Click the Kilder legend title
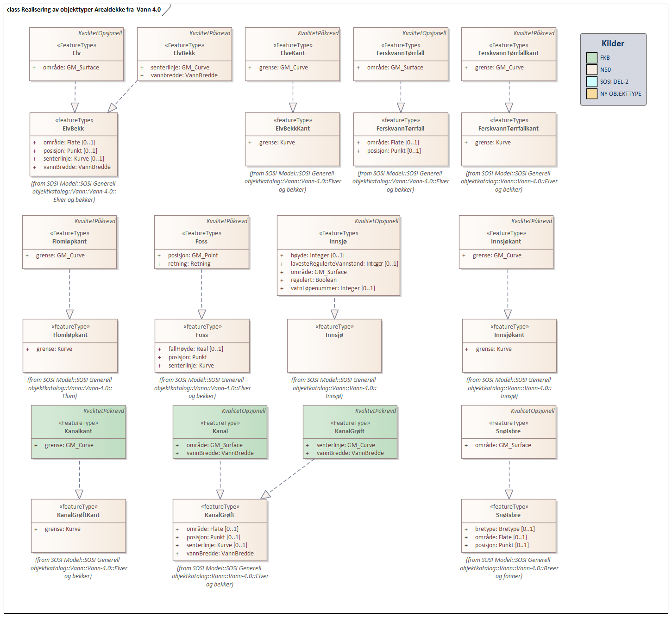 point(613,44)
